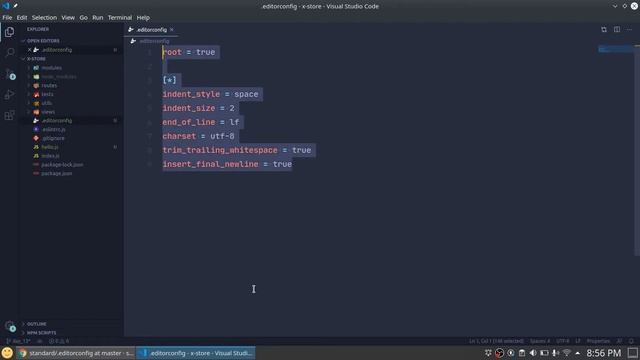
Task: Open the Run and Debug view
Action: click(x=9, y=95)
